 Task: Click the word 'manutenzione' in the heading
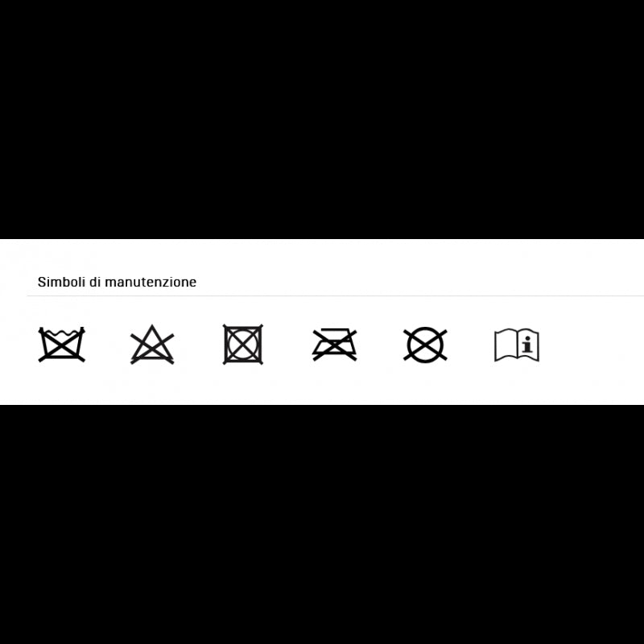151,283
